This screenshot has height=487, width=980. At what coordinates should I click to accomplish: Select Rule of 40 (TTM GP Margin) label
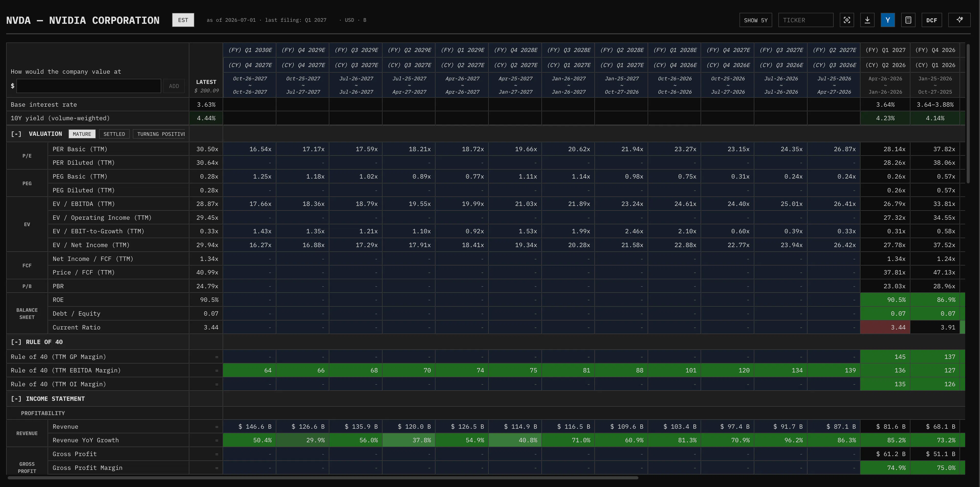[58, 357]
